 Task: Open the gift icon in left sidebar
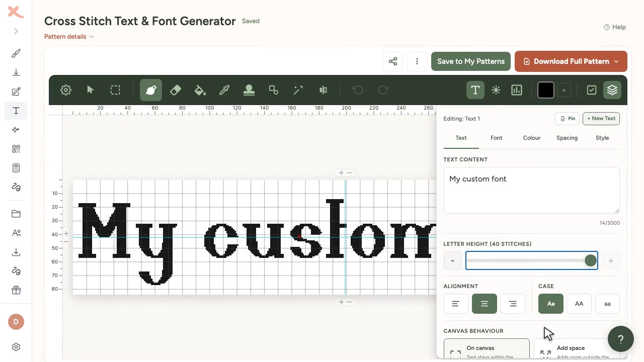(x=16, y=290)
